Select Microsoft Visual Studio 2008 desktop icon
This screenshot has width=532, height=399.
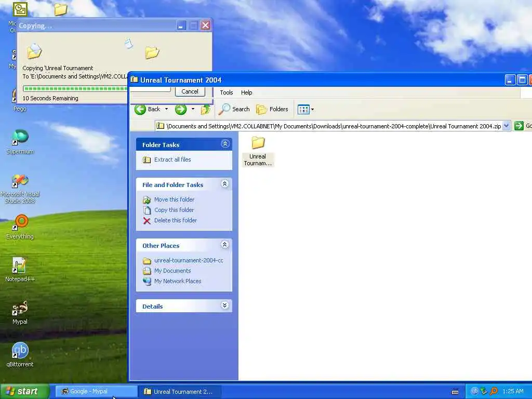[20, 189]
